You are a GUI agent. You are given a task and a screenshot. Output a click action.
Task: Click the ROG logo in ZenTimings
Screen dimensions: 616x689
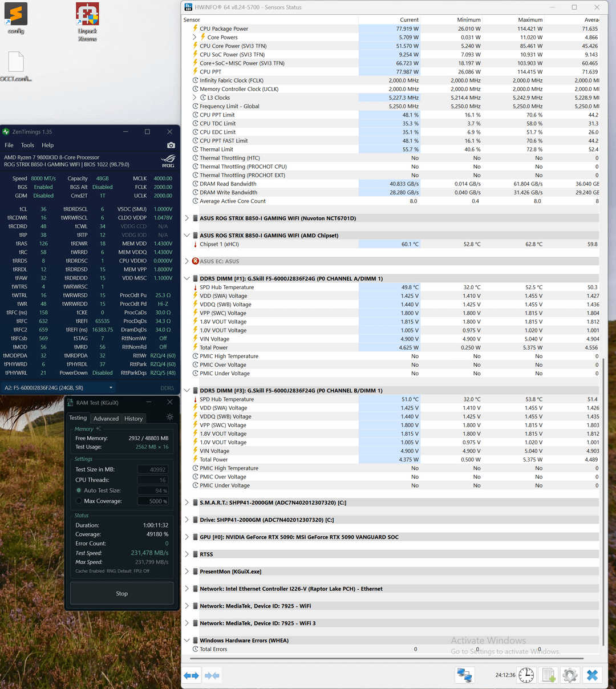coord(168,161)
